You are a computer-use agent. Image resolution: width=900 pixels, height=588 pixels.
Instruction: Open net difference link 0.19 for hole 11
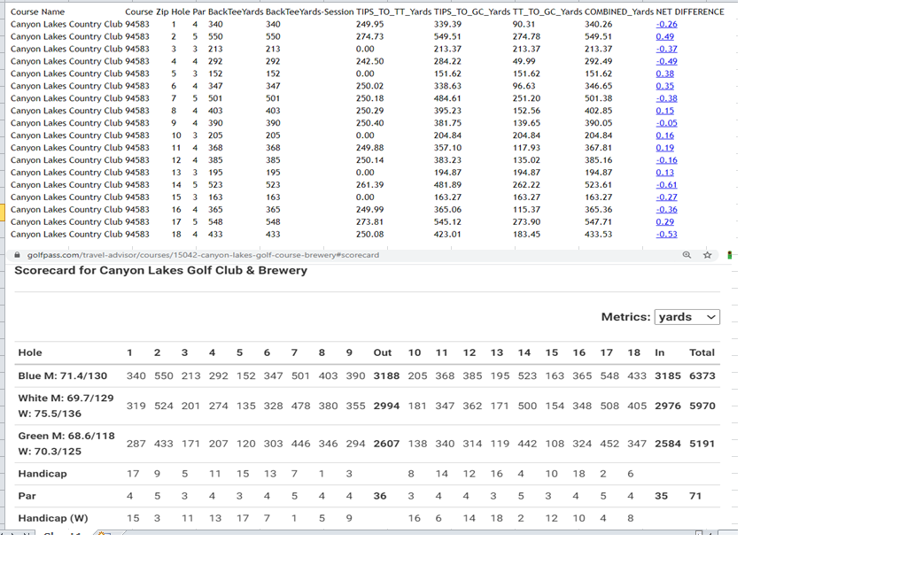[664, 147]
